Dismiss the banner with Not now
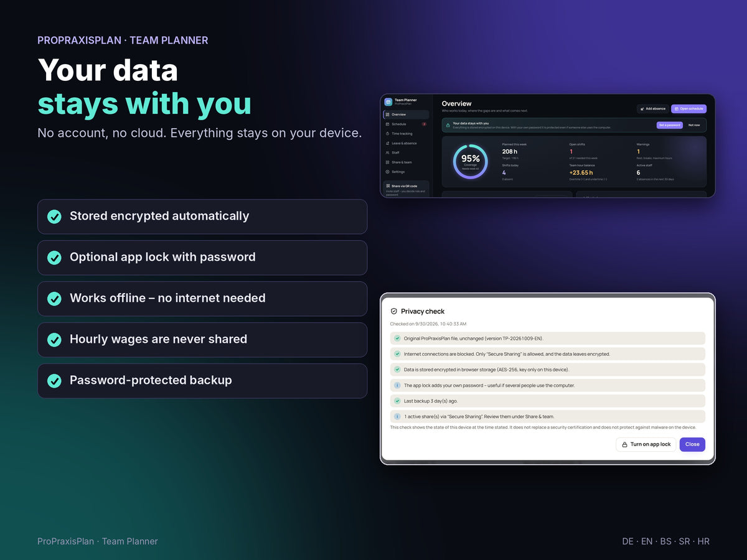747x560 pixels. (x=694, y=125)
